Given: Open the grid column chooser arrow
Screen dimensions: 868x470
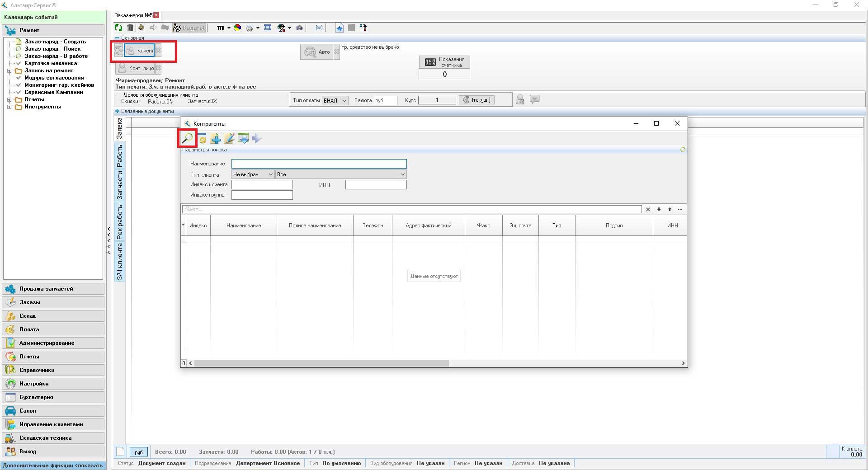Looking at the screenshot, I should click(x=183, y=225).
